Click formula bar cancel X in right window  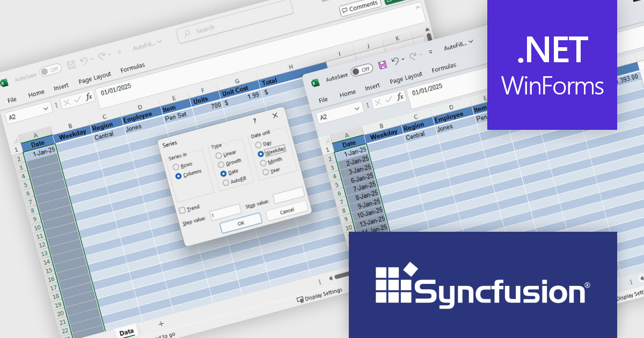tap(379, 102)
